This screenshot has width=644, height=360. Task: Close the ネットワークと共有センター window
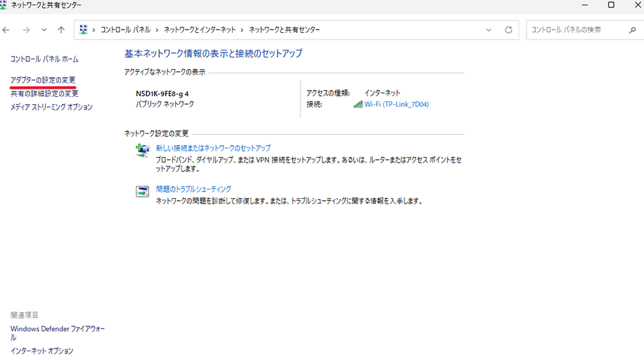coord(638,5)
